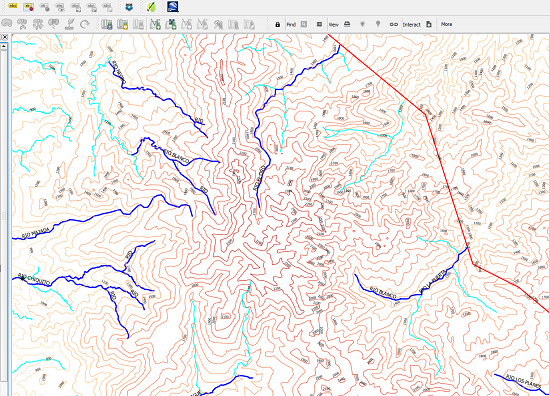Image resolution: width=550 pixels, height=396 pixels.
Task: Click the document icon next to Interact
Action: (x=429, y=24)
